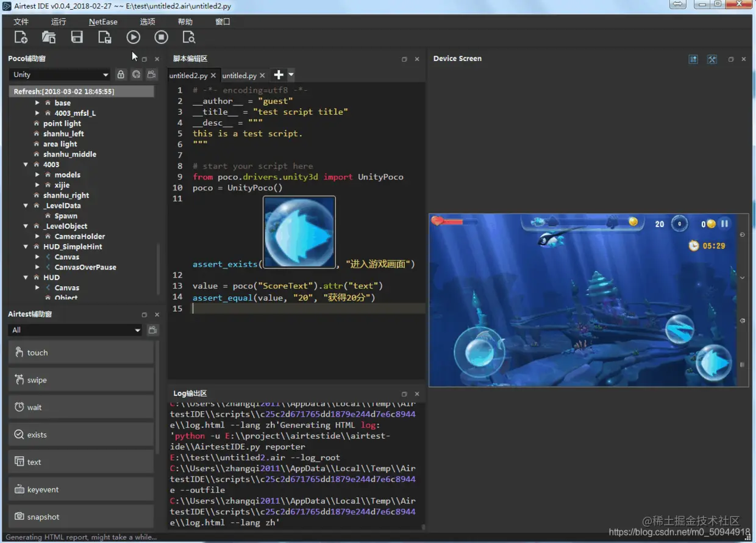Expand the CameraHolder tree node
This screenshot has width=756, height=543.
click(37, 237)
